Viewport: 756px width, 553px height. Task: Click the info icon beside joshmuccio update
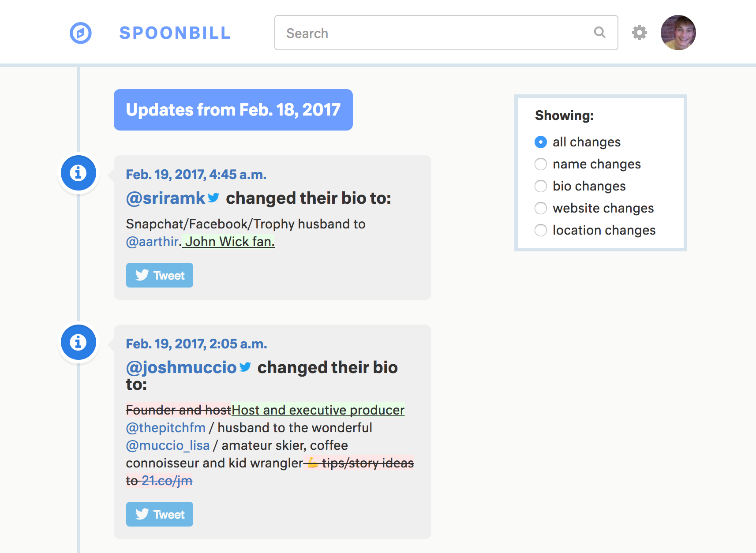[x=79, y=342]
